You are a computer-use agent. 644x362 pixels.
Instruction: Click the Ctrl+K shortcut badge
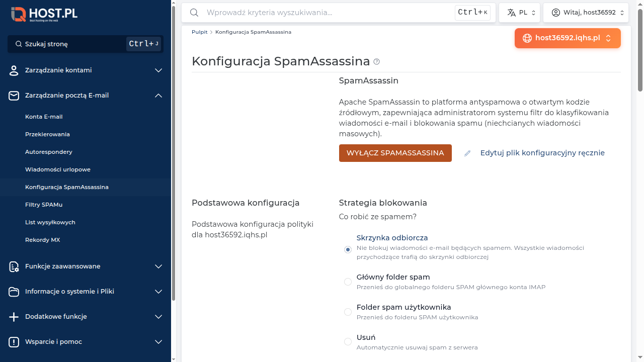pyautogui.click(x=472, y=13)
